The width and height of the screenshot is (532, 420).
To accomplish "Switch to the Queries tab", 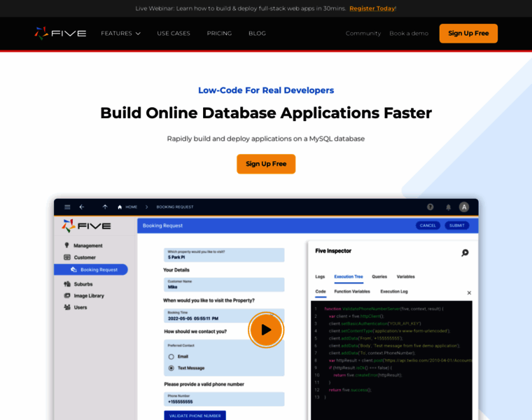I will (x=379, y=276).
